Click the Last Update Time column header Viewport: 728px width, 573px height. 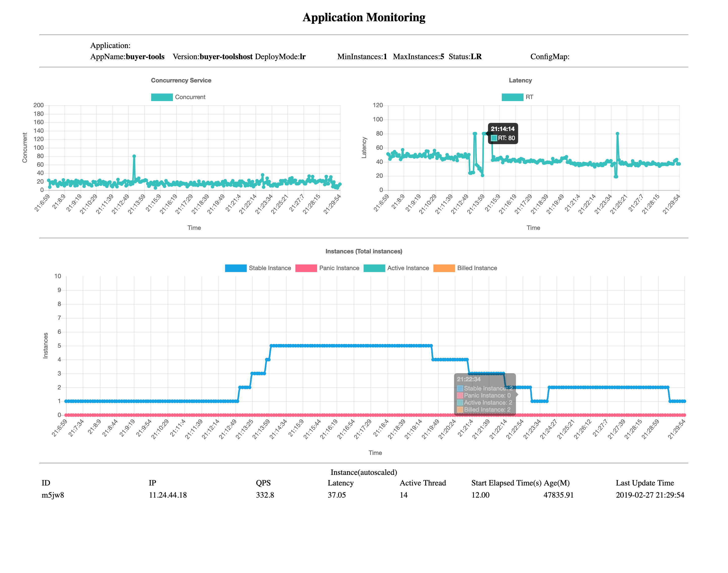click(645, 483)
